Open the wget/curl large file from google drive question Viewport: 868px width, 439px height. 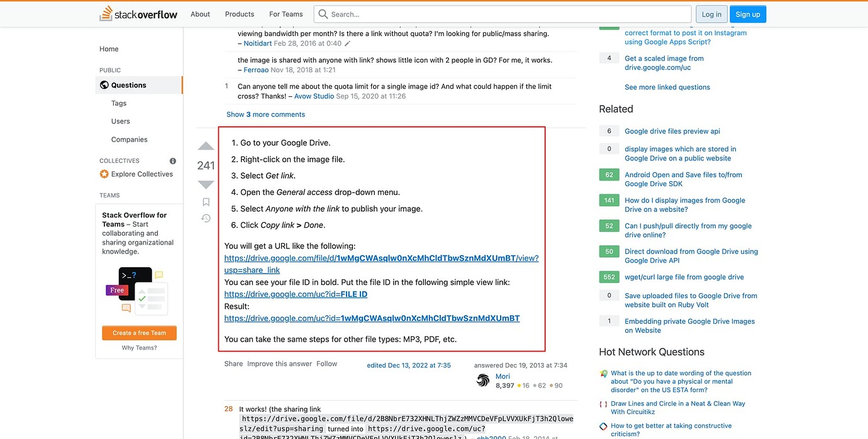click(x=684, y=277)
